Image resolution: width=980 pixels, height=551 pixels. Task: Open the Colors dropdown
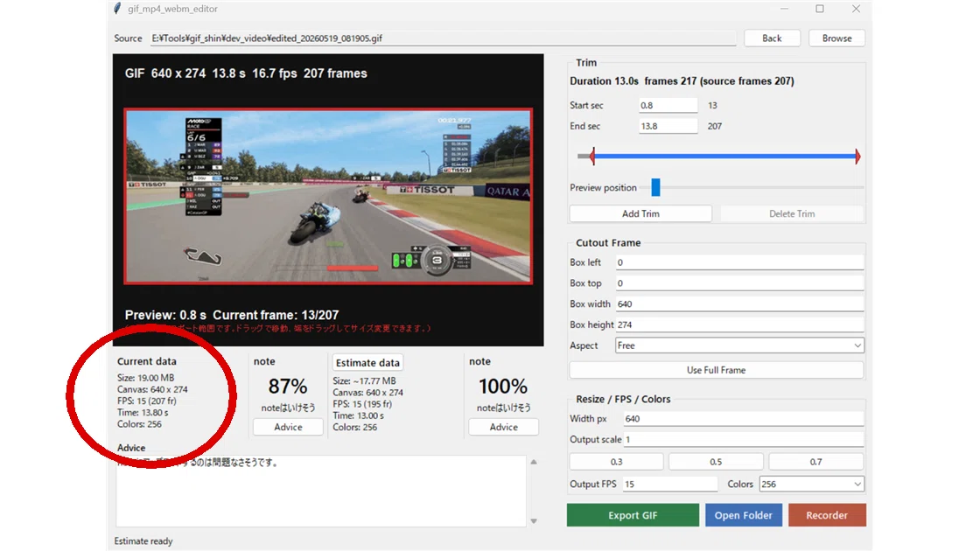(811, 485)
